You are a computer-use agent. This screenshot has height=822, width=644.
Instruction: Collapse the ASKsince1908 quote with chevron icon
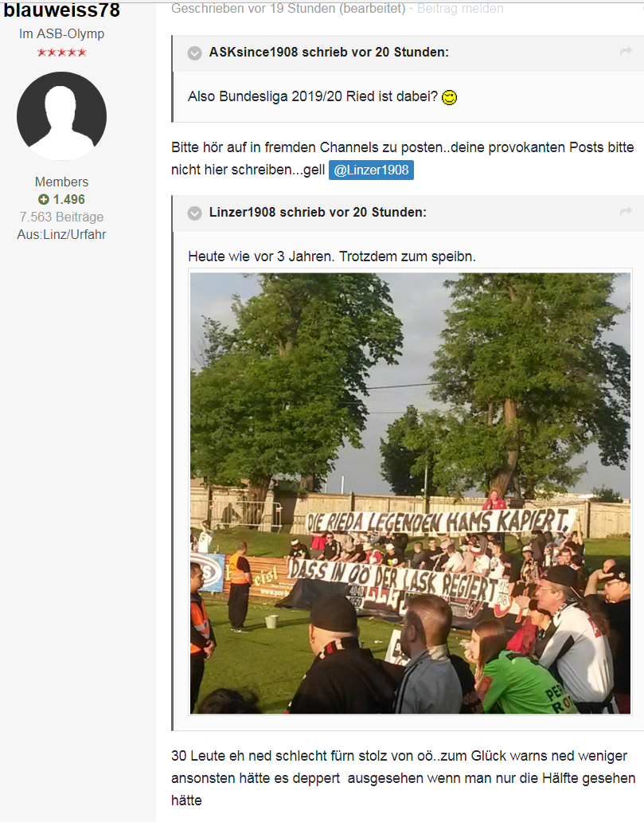(x=194, y=53)
